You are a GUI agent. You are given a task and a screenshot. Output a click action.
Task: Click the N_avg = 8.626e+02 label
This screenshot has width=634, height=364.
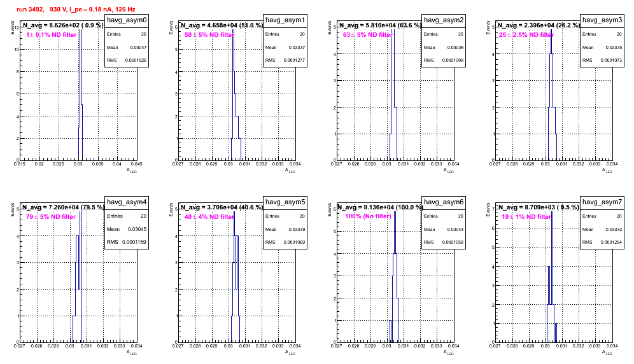click(62, 25)
